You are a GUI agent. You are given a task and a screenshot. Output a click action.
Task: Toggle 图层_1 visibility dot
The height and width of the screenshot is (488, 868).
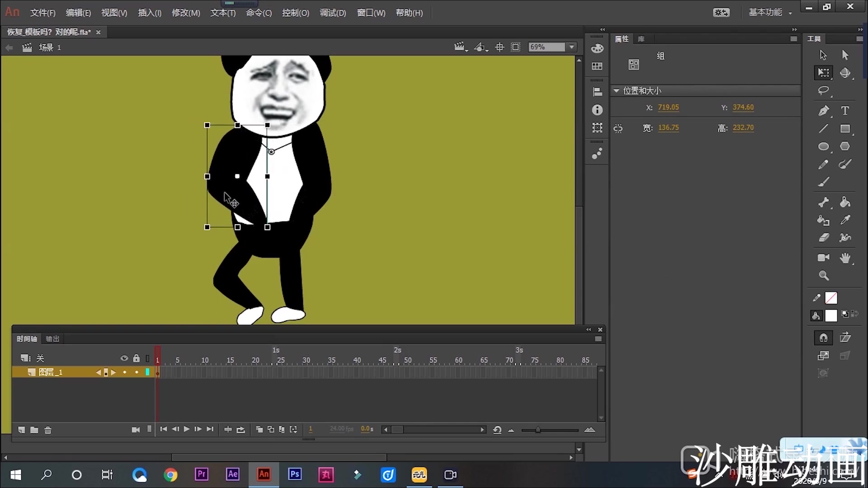125,372
